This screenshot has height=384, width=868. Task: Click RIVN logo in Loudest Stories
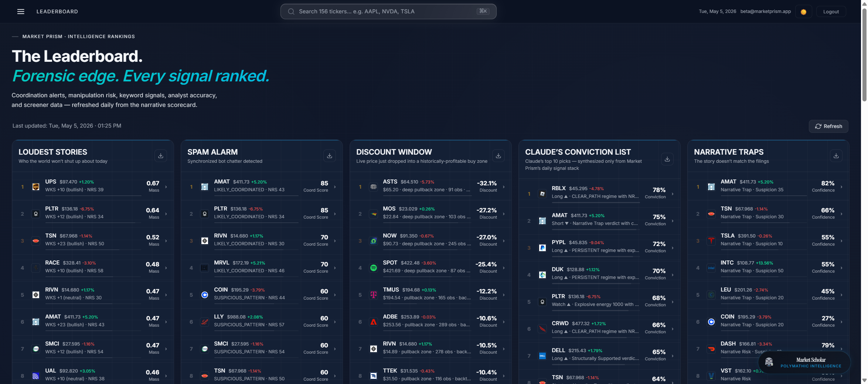pyautogui.click(x=36, y=295)
